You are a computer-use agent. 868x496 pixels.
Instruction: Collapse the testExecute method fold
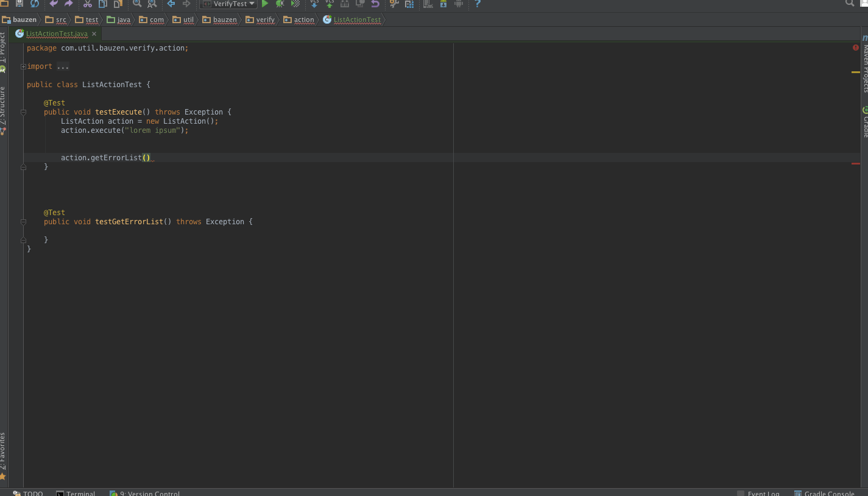[x=23, y=112]
